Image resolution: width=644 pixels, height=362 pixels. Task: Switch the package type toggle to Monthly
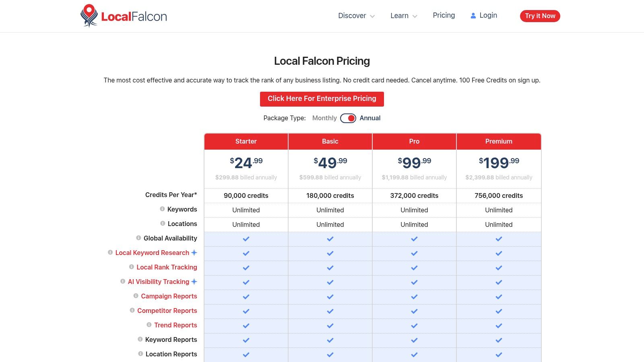point(324,118)
